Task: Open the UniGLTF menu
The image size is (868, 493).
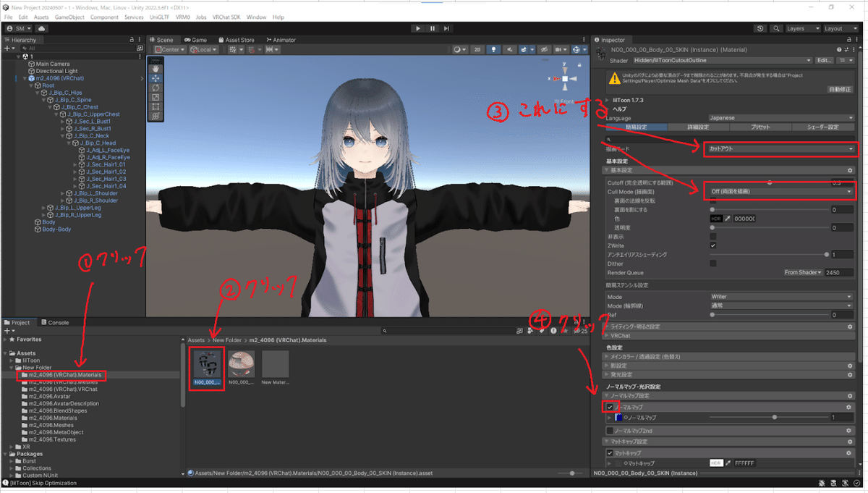Action: coord(159,17)
